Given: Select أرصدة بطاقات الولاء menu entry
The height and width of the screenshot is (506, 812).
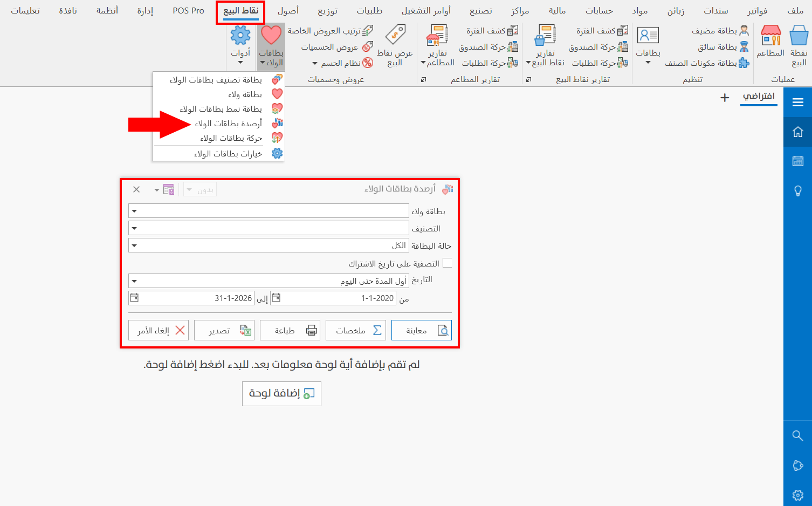Looking at the screenshot, I should [x=219, y=124].
